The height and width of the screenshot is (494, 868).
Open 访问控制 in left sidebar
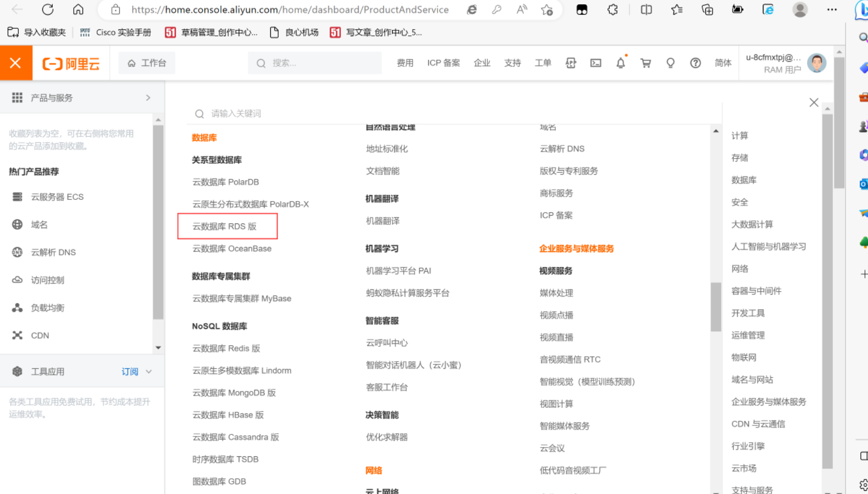coord(48,280)
